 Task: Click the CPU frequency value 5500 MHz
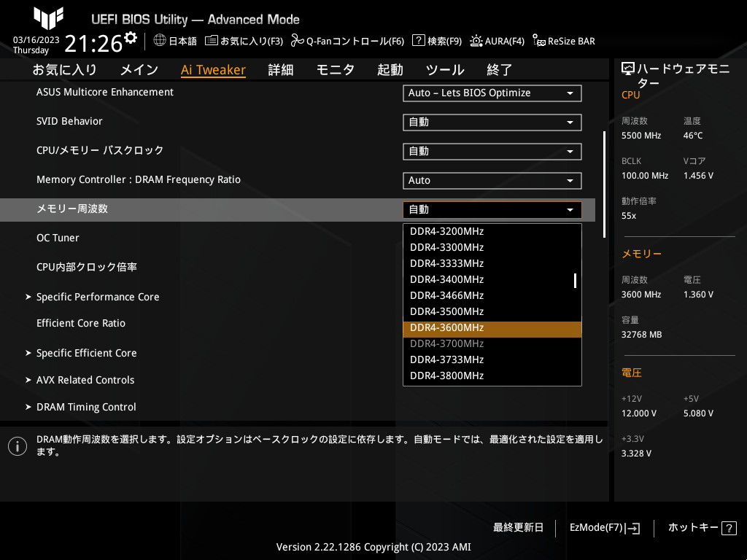[x=641, y=136]
